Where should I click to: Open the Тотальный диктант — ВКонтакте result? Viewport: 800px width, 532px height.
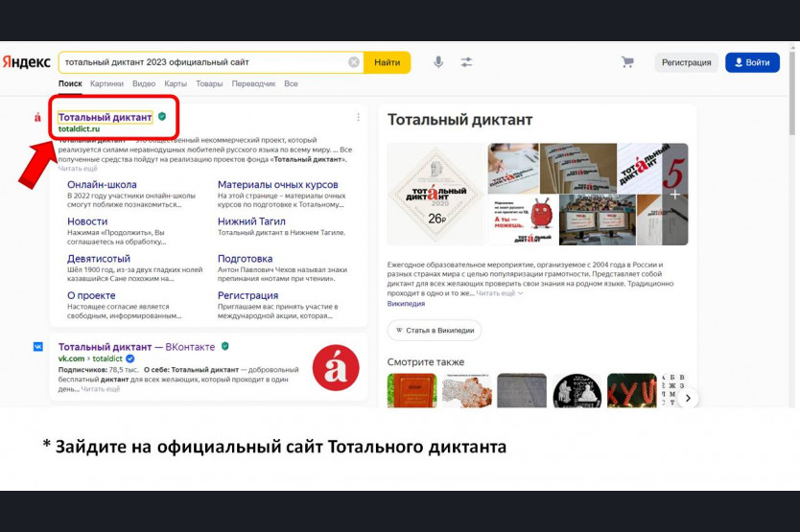[x=137, y=347]
